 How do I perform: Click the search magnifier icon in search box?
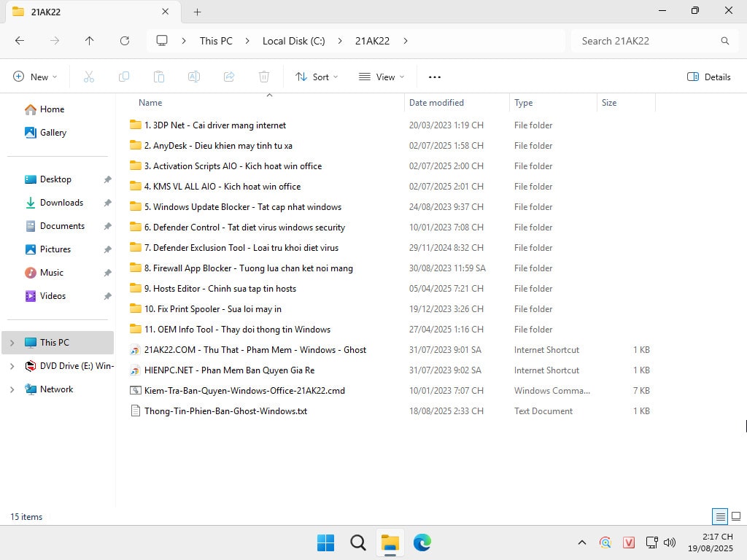724,41
